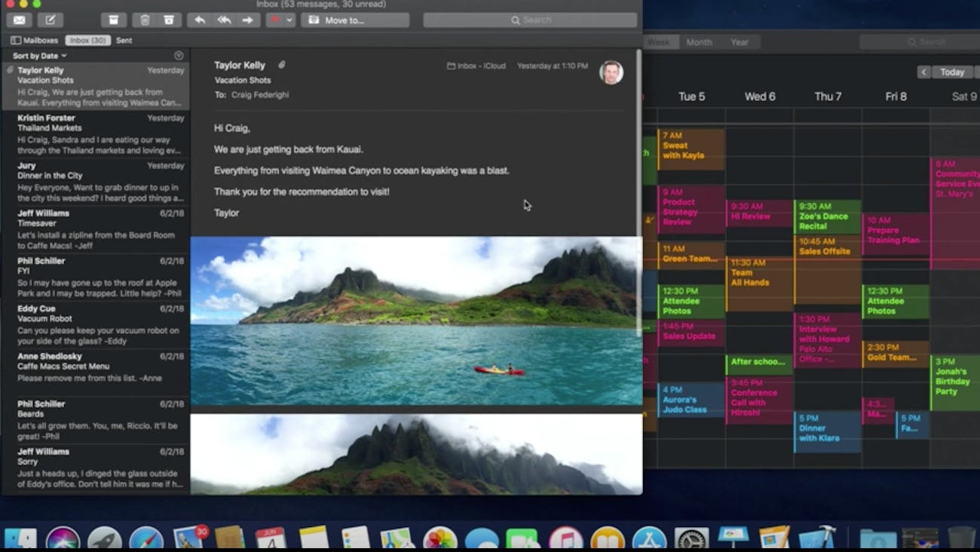Click the Reply All double-arrow icon
Image resolution: width=980 pixels, height=552 pixels.
(224, 20)
